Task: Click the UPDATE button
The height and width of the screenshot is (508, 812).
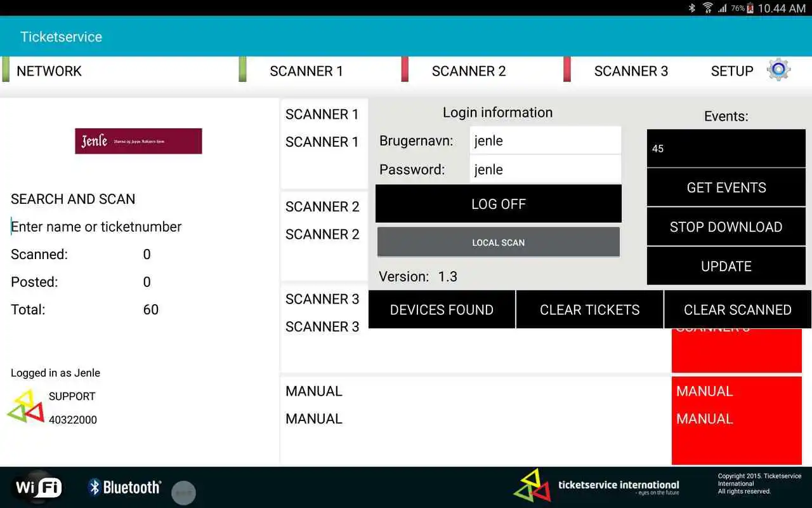Action: click(726, 266)
